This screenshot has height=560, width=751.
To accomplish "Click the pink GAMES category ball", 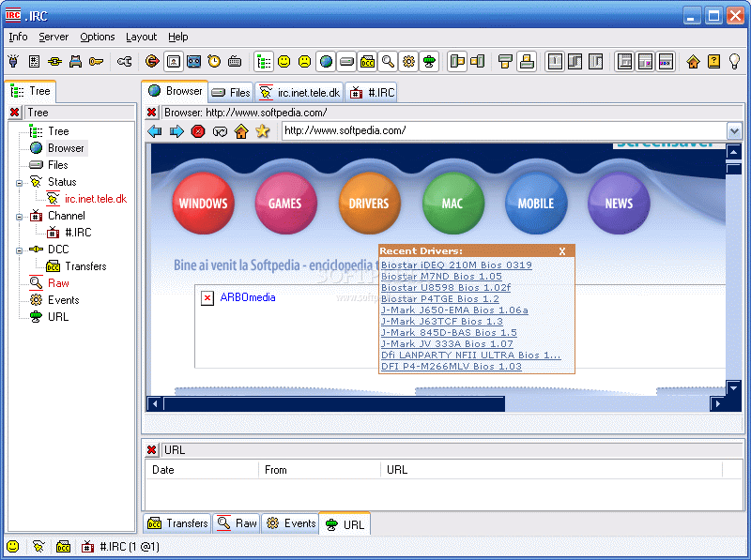I will pos(285,204).
